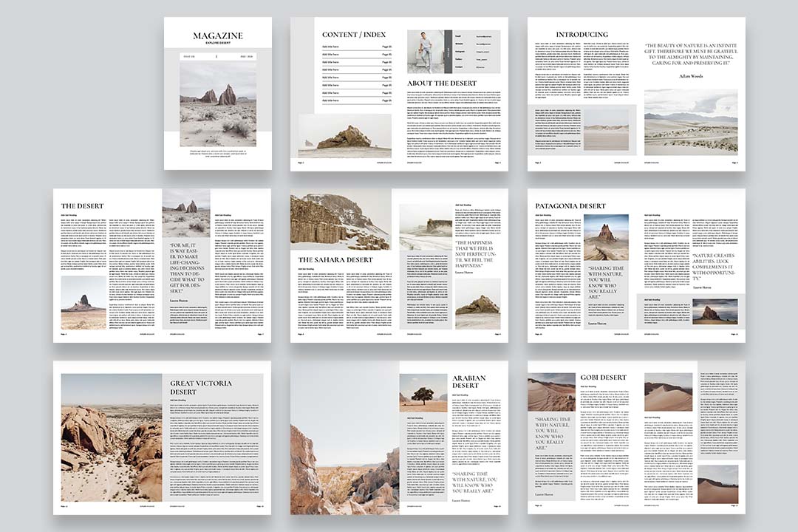Open the lone butte photo on The Desert page
Viewport: 798px width, 532px height.
(x=83, y=303)
